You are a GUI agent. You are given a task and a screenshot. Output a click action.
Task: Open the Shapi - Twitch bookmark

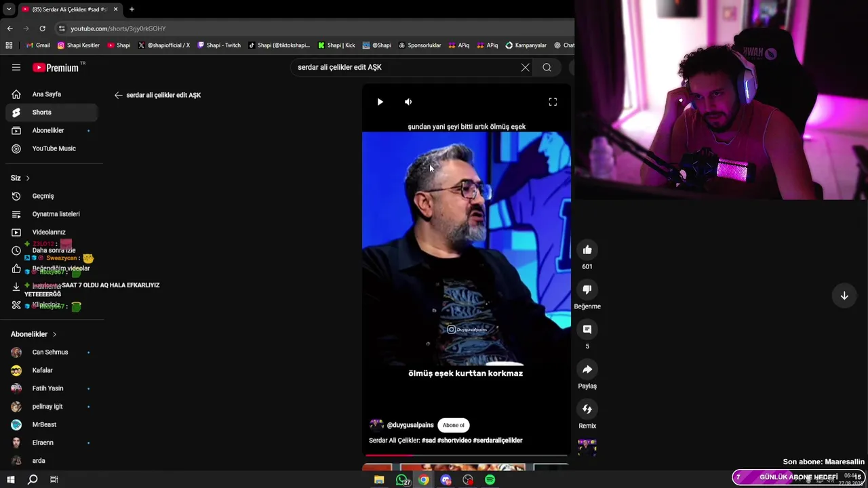pos(219,45)
